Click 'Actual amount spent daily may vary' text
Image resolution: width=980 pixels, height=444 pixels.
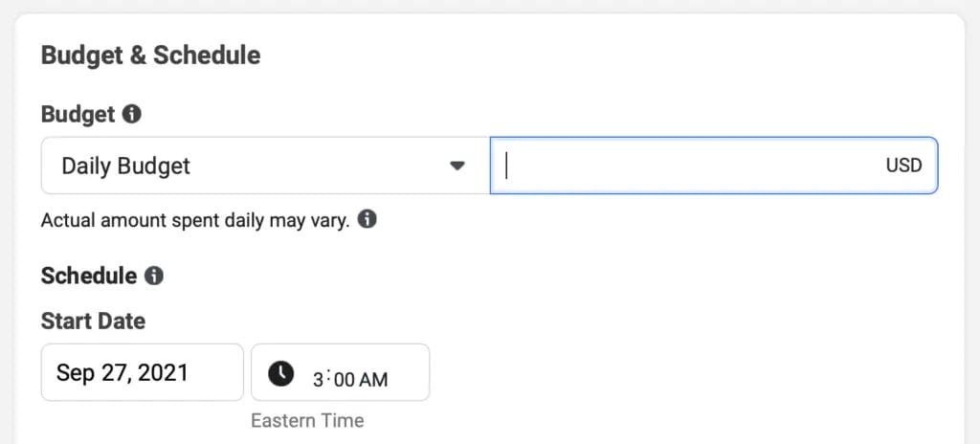coord(195,220)
